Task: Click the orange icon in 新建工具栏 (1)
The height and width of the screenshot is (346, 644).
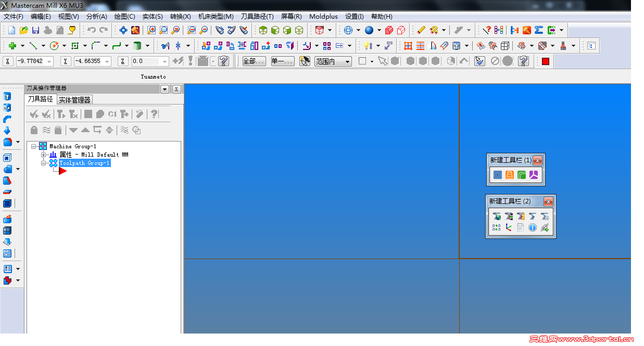Action: (x=510, y=175)
